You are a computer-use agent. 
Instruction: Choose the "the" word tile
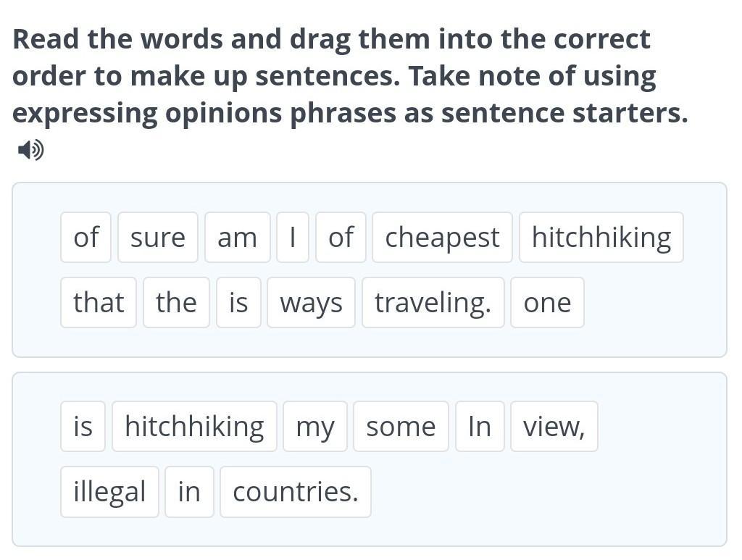click(176, 303)
